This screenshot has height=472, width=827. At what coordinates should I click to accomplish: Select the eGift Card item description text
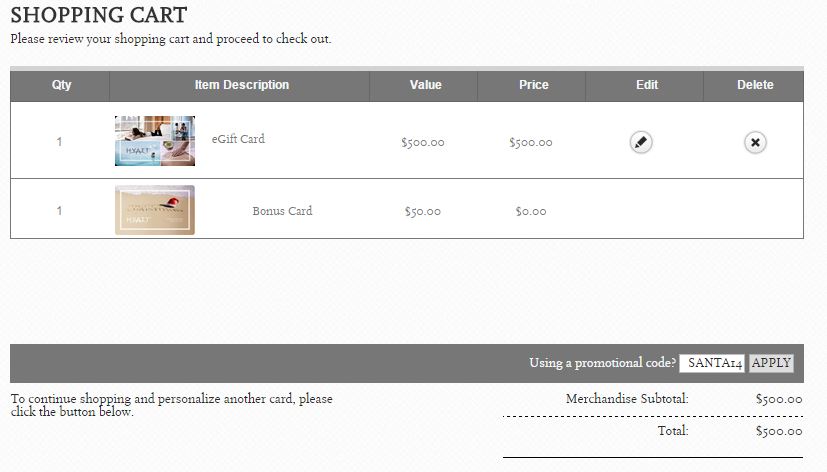click(x=238, y=139)
